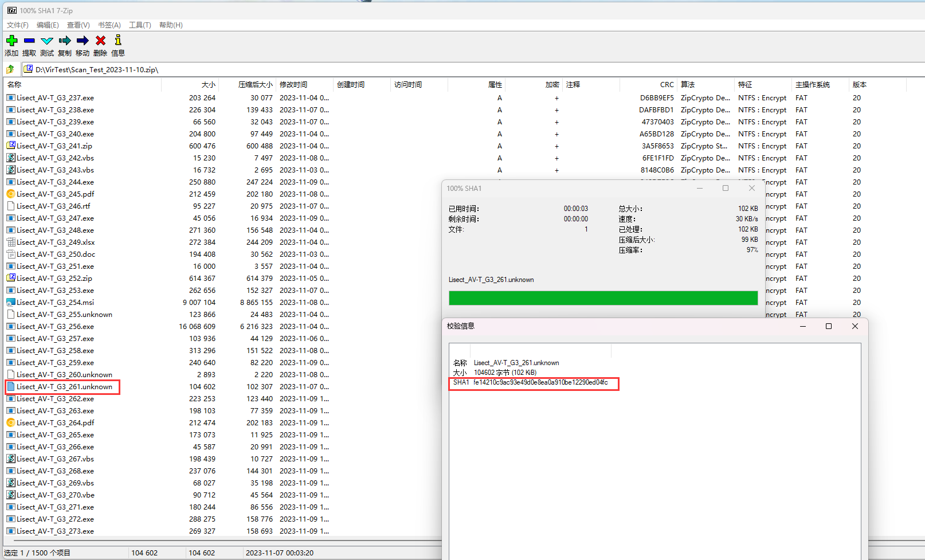Image resolution: width=925 pixels, height=560 pixels.
Task: Select the Lisect_AV-T_G3_241.zip file icon
Action: pos(11,146)
